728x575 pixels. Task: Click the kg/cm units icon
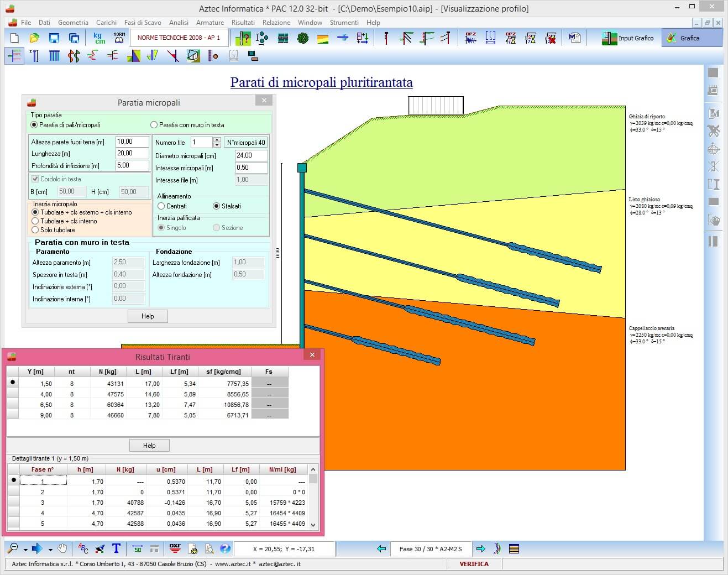tap(99, 38)
